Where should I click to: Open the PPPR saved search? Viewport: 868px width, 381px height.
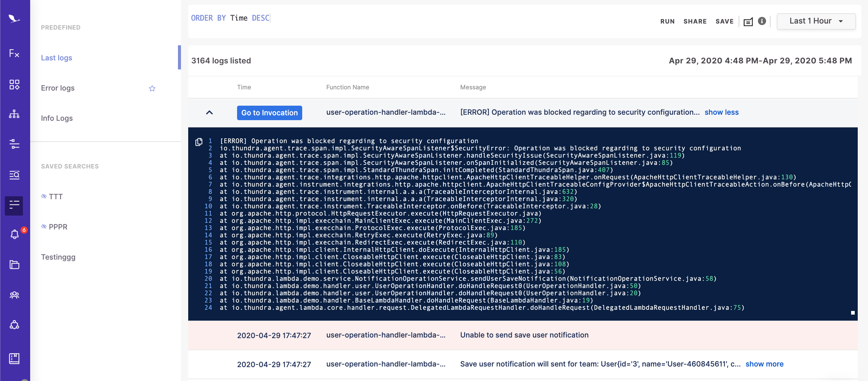tap(58, 226)
